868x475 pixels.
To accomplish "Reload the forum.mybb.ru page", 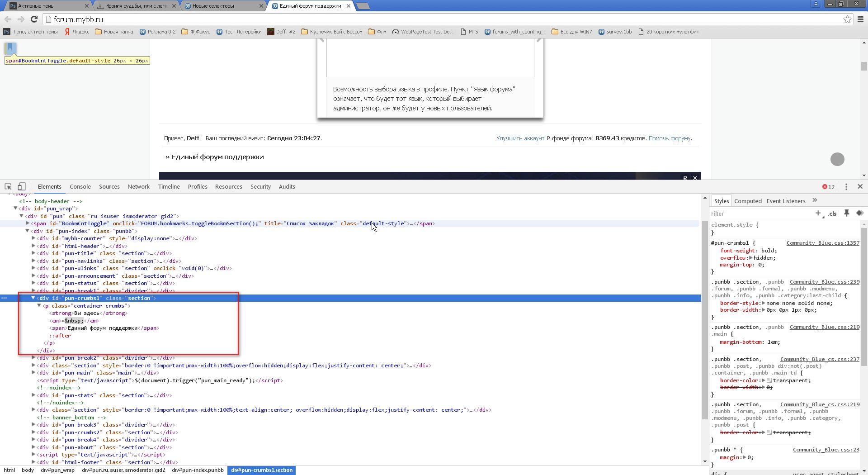I will click(x=34, y=19).
